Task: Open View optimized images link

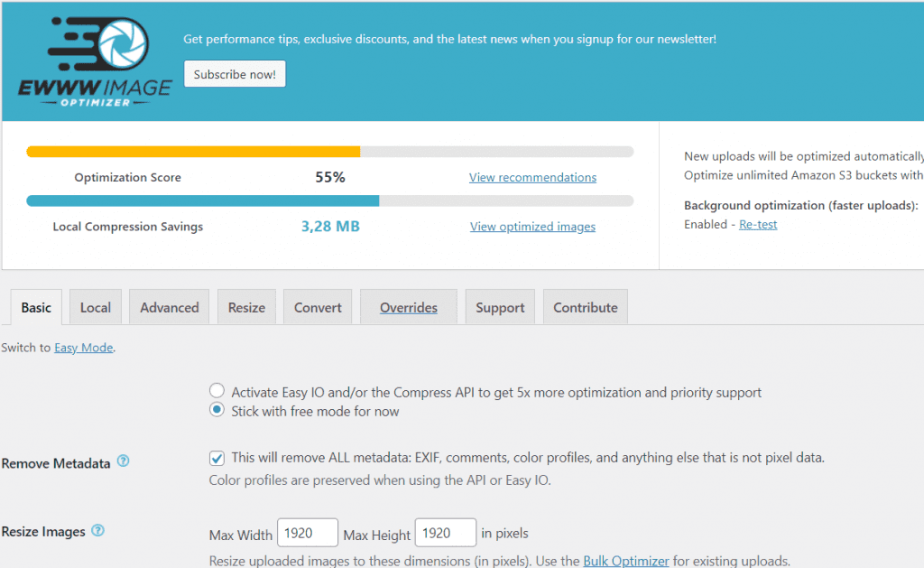Action: 532,227
